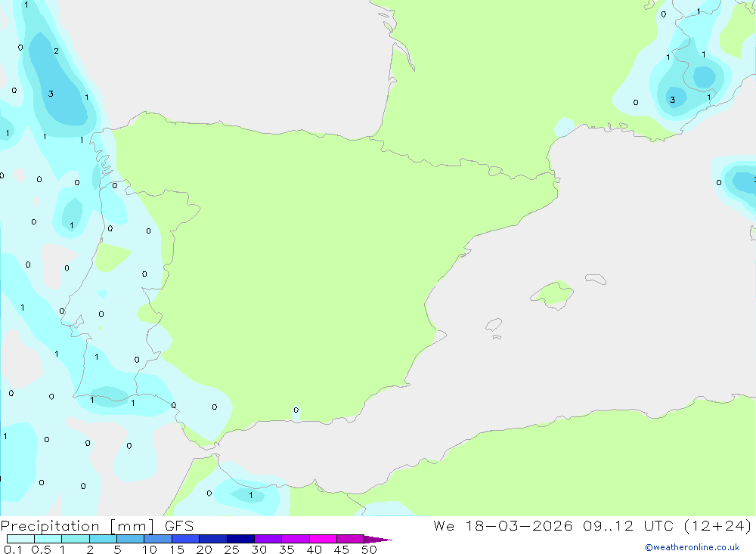Pick the legend swatch between 5 and 10
This screenshot has width=756, height=554.
click(131, 539)
